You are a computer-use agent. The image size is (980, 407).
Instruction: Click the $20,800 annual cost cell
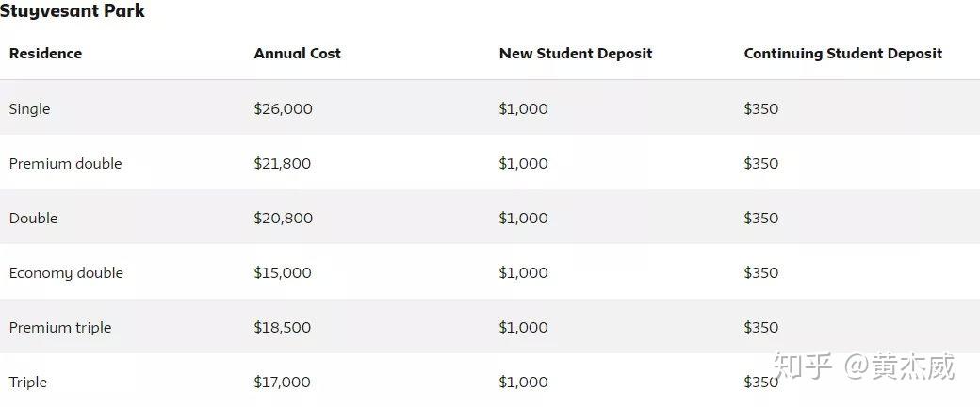click(x=283, y=219)
